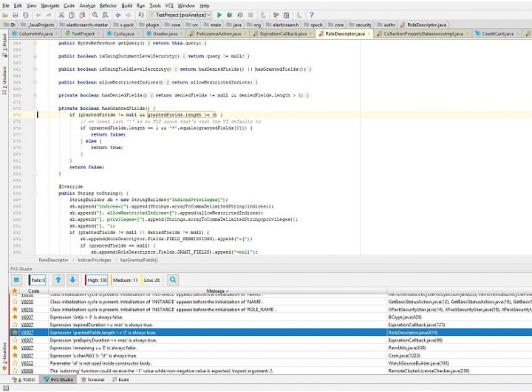This screenshot has height=392, width=532.
Task: Toggle the Medium: 11 severity filter
Action: [124, 279]
